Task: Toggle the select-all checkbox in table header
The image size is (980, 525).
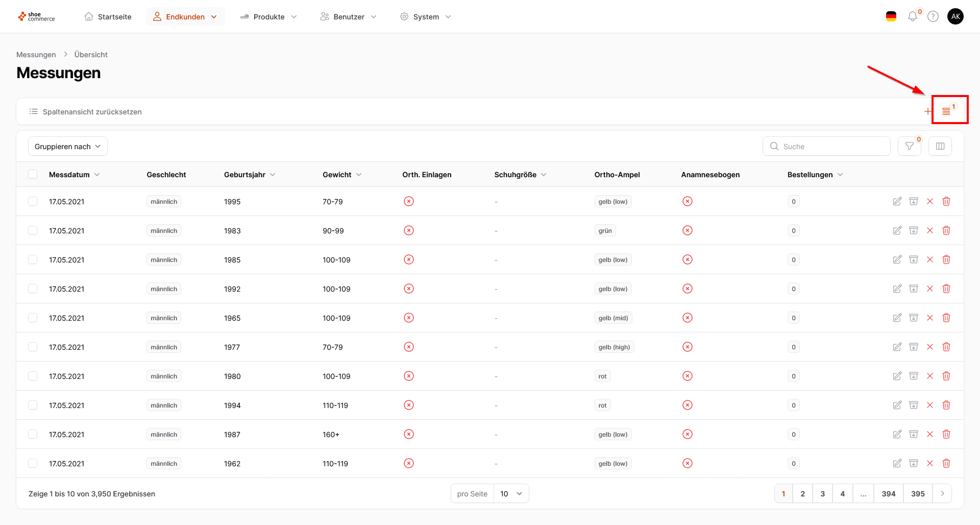Action: [x=33, y=175]
